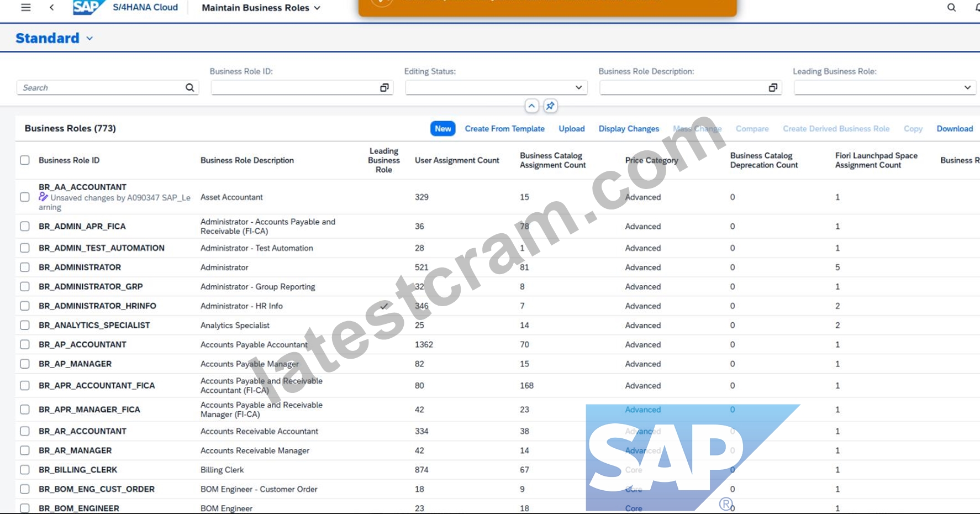
Task: Click the Download link in toolbar
Action: click(954, 129)
